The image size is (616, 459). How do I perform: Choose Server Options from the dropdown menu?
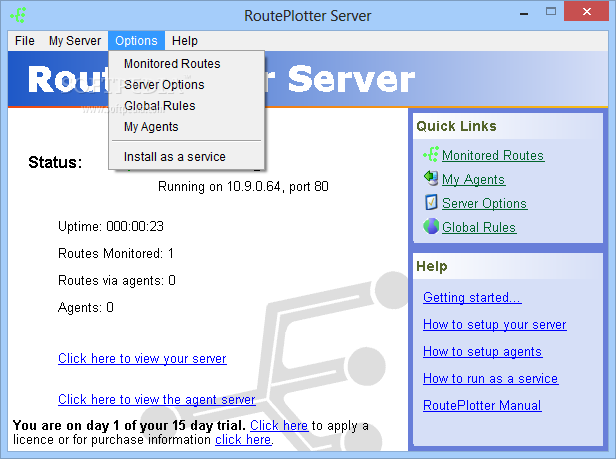[187, 84]
